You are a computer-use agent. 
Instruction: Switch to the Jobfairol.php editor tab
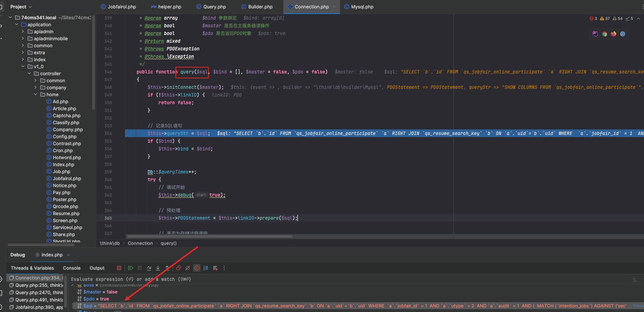(118, 7)
